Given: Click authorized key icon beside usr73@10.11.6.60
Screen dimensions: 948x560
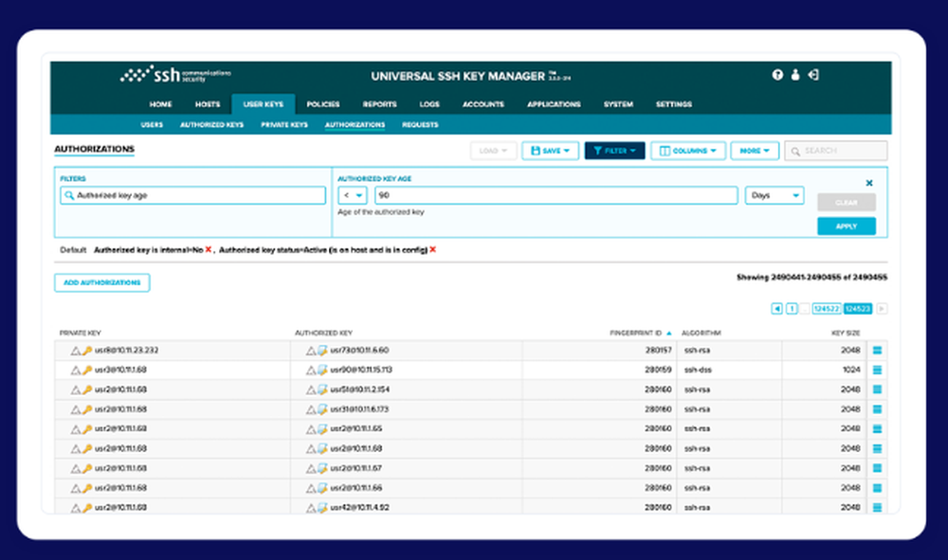Looking at the screenshot, I should coord(322,351).
